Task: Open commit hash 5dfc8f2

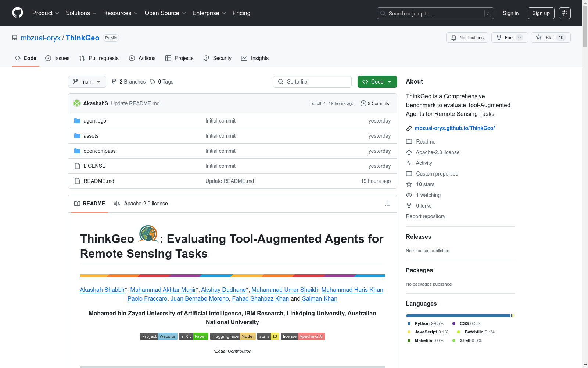Action: pos(318,103)
